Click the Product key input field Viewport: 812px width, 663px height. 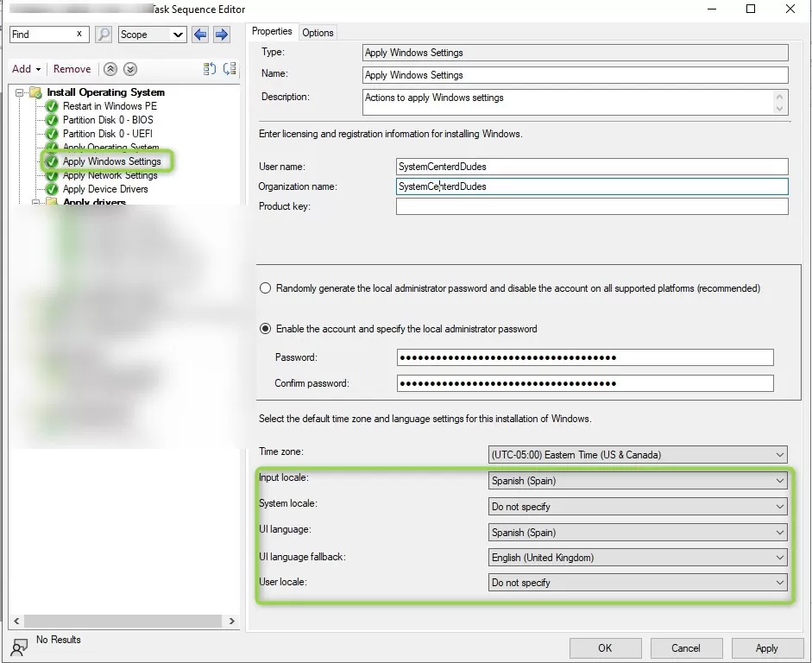coord(591,206)
